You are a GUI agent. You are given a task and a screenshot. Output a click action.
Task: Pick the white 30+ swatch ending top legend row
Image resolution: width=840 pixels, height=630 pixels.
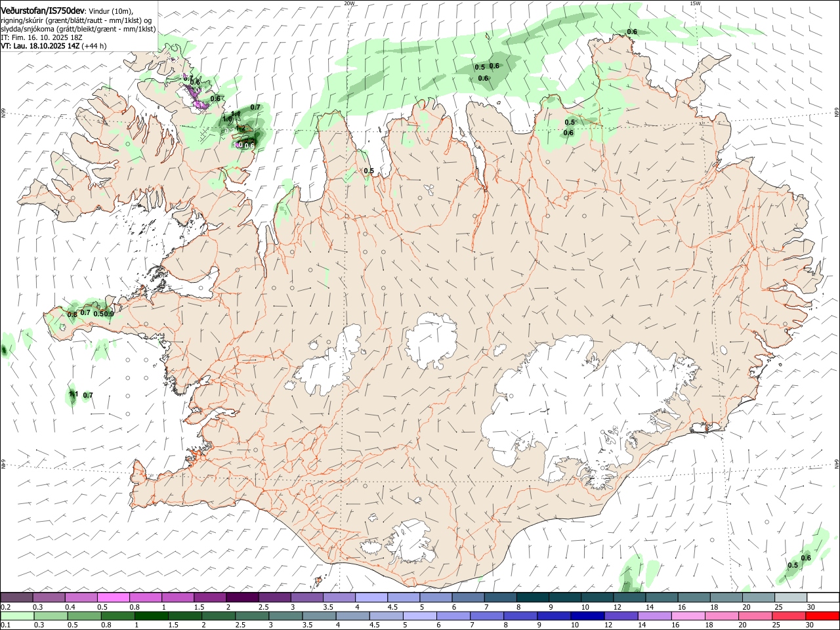822,597
